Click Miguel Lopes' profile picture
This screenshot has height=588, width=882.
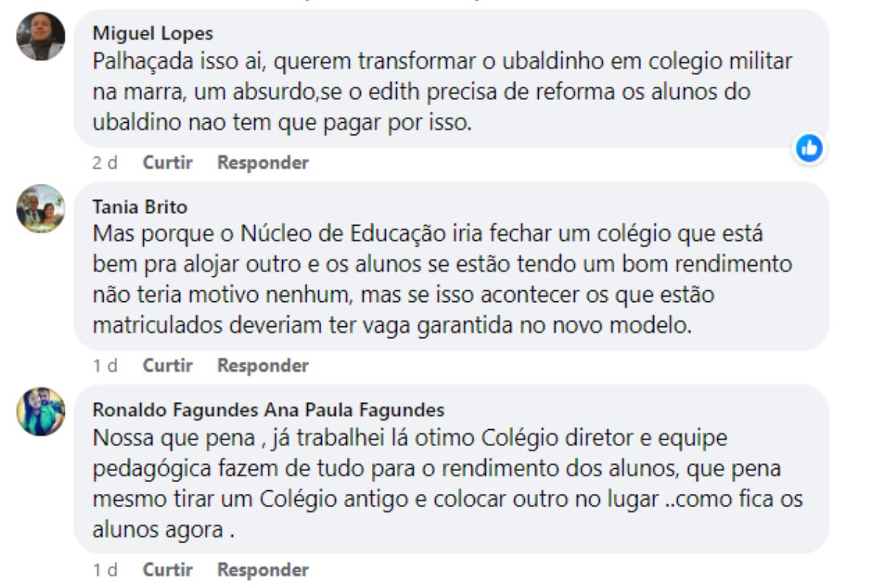pos(41,36)
